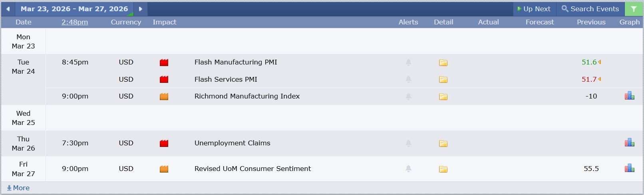
Task: Open detail folder for Unemployment Claims
Action: (443, 143)
